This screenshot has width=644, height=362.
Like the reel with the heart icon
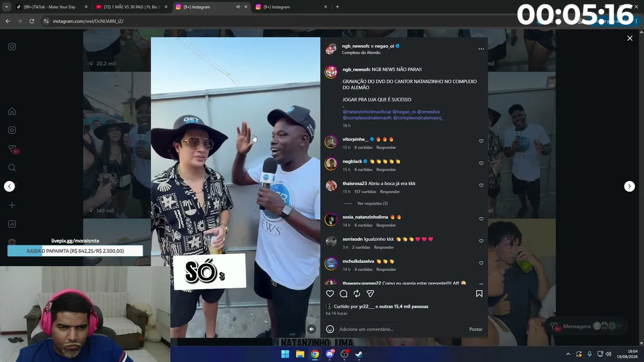330,294
